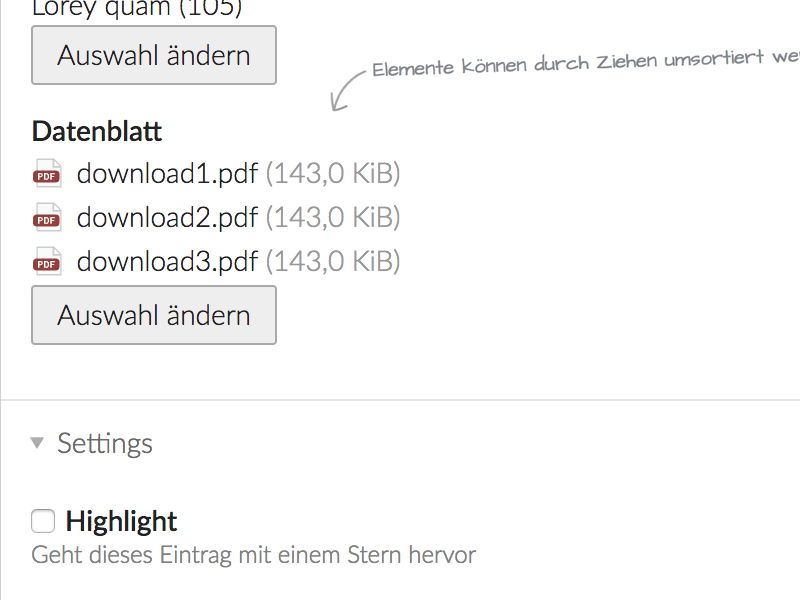
Task: Click the PDF icon beside download3.pdf
Action: click(47, 261)
